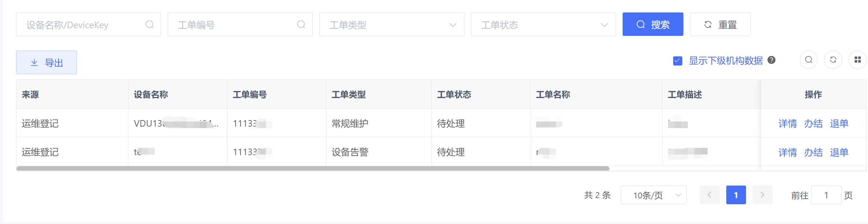The height and width of the screenshot is (224, 868).
Task: Toggle the 显示下级机构数据 checkbox
Action: point(678,61)
